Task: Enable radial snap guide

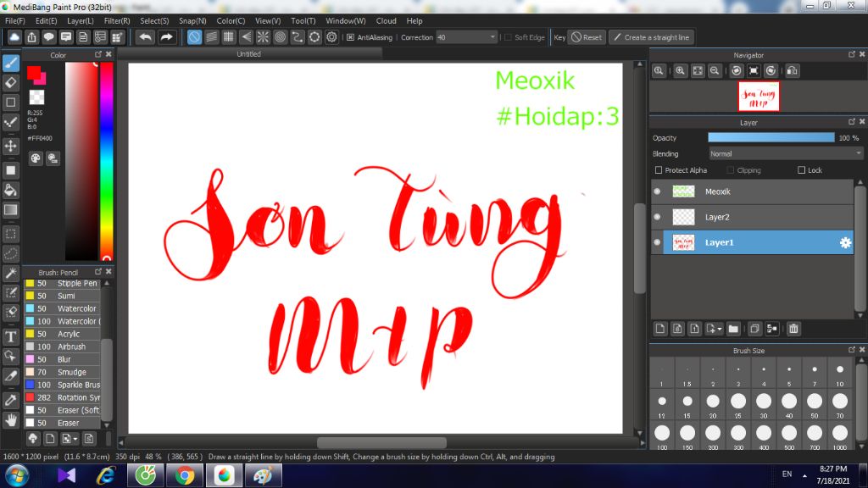Action: (x=263, y=37)
